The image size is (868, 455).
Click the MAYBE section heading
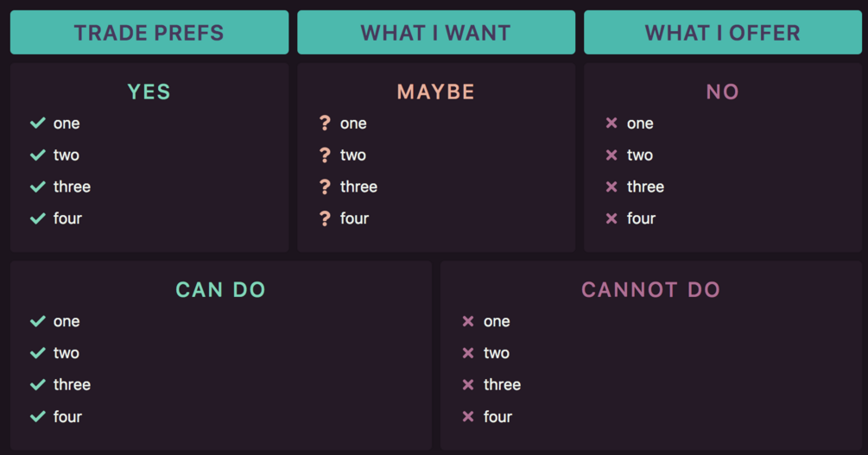(x=435, y=92)
